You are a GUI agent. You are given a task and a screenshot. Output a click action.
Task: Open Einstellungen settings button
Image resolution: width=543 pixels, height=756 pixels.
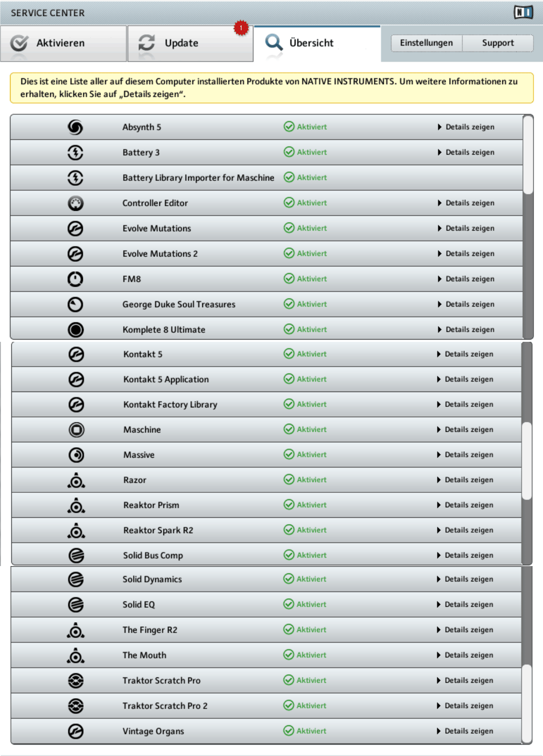coord(426,43)
